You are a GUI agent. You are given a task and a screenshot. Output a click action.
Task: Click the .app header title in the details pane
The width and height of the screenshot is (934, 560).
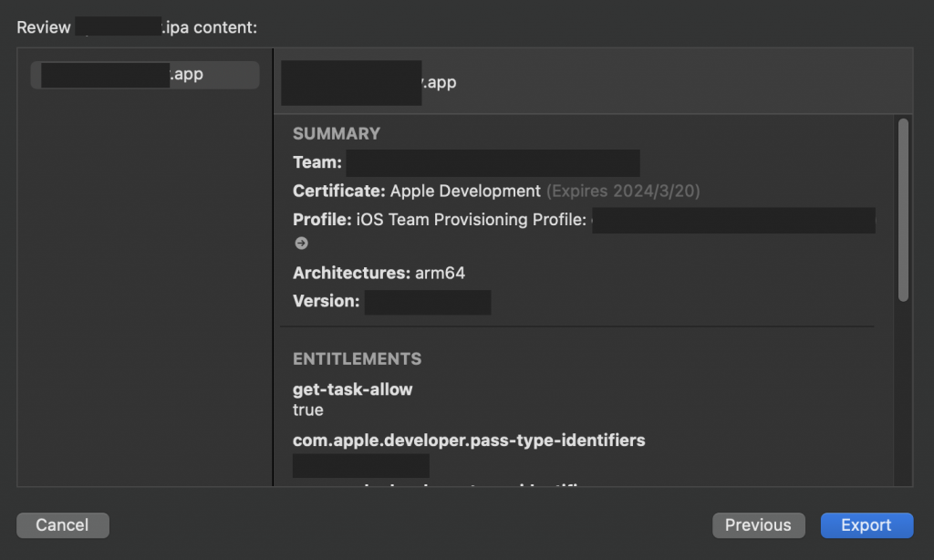click(368, 82)
